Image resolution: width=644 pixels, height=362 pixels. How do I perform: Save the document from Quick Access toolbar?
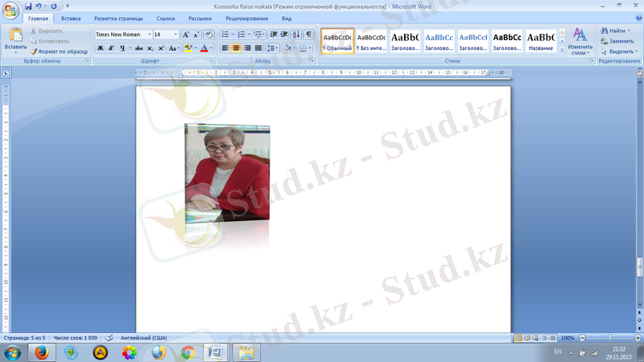29,6
